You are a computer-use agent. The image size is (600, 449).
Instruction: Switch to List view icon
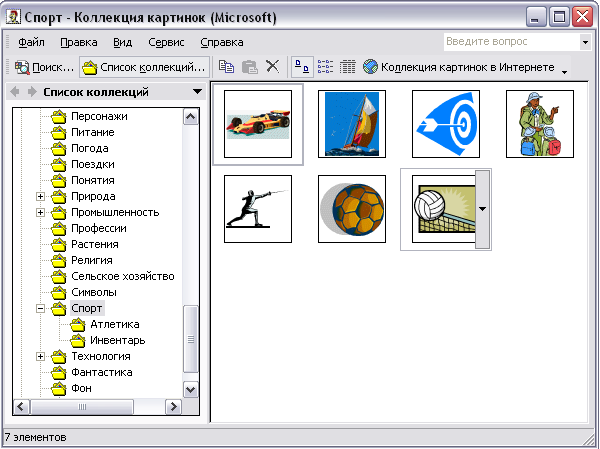click(325, 67)
